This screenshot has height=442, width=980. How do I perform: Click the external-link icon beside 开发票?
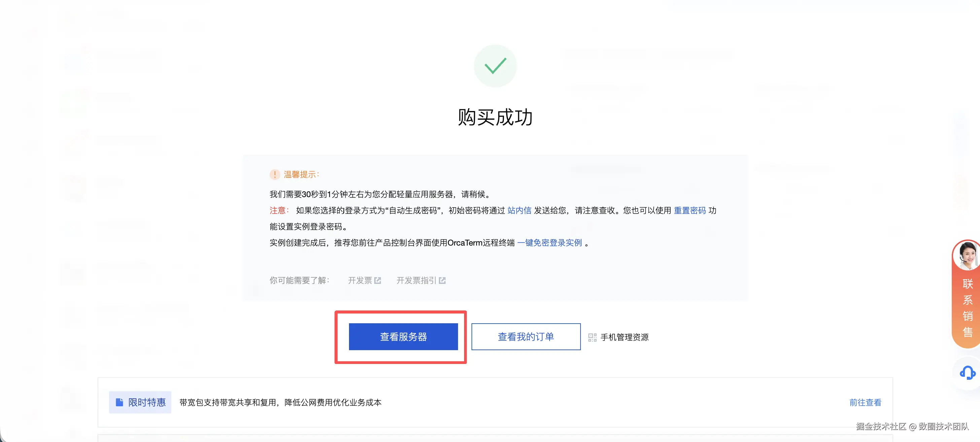(x=377, y=280)
